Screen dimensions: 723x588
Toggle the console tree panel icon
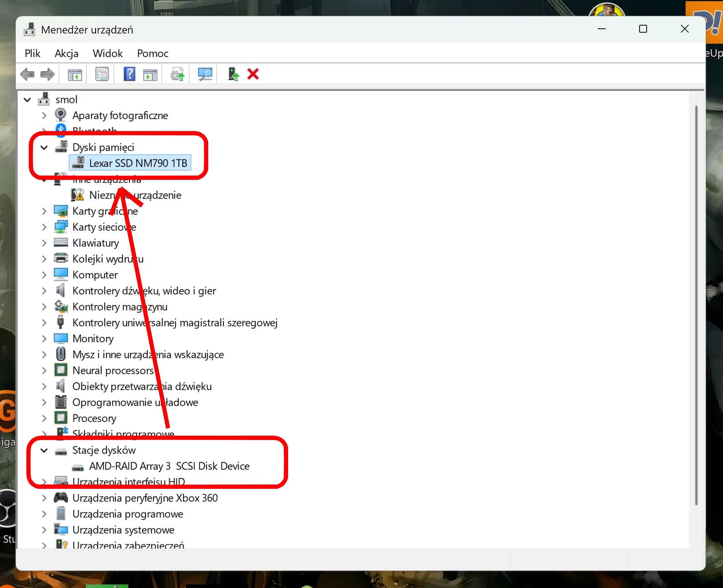74,74
